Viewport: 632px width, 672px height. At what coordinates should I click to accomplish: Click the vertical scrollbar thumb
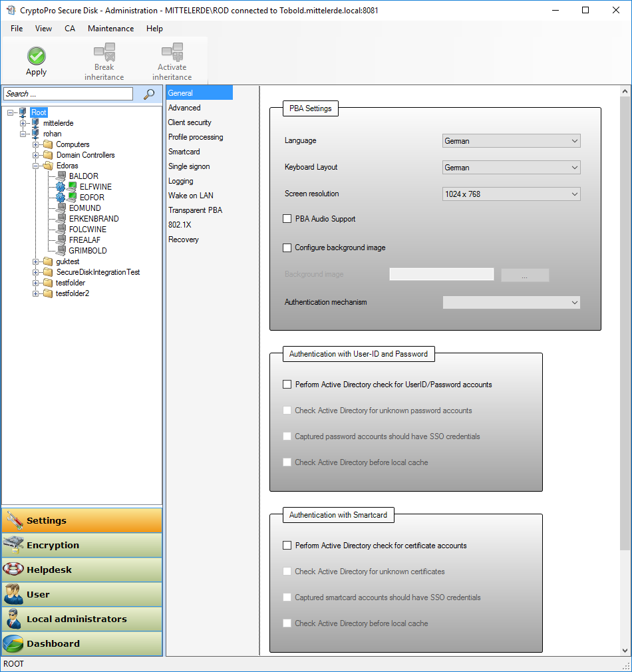click(625, 323)
